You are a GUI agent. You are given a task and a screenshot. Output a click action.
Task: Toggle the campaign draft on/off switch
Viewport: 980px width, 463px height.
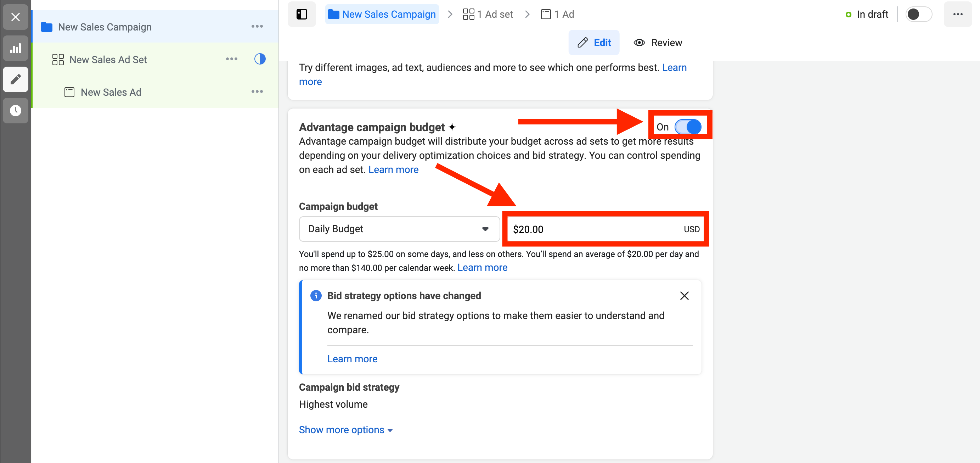[x=918, y=15]
